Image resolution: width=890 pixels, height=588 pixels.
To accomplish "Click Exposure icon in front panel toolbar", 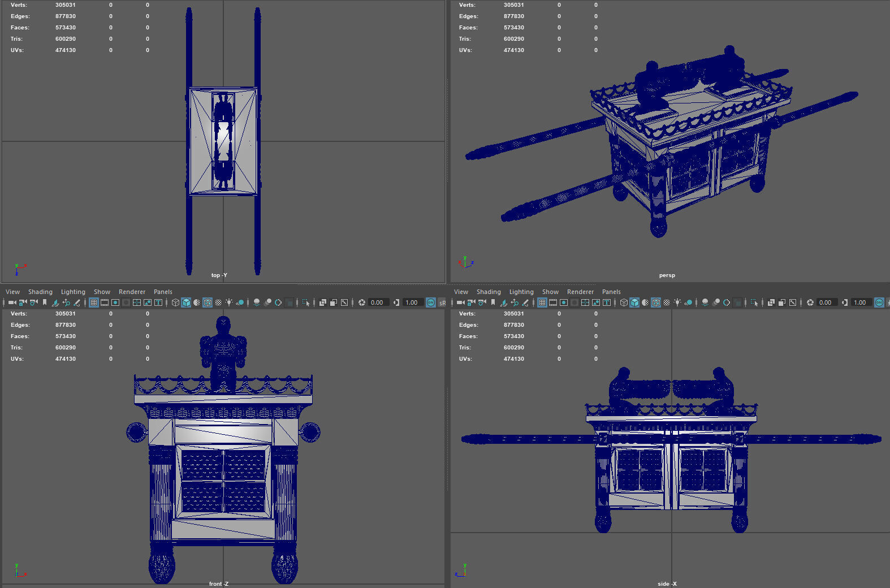I will tap(361, 302).
